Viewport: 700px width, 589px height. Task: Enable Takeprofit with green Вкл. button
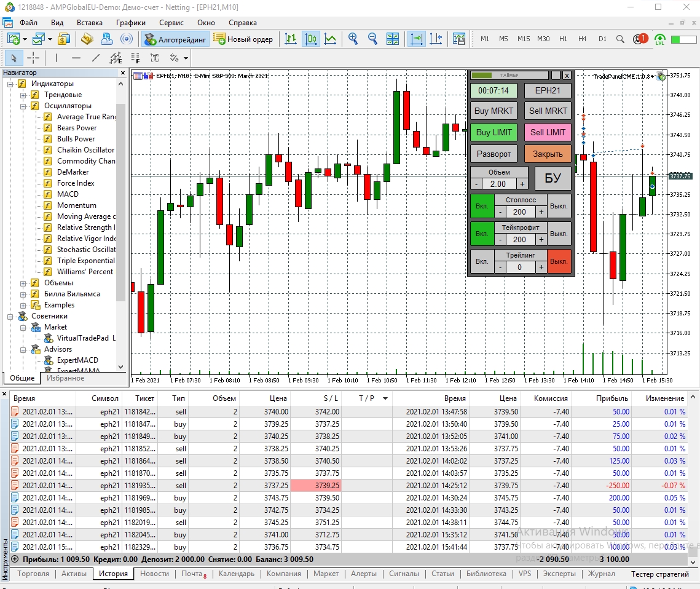(482, 234)
